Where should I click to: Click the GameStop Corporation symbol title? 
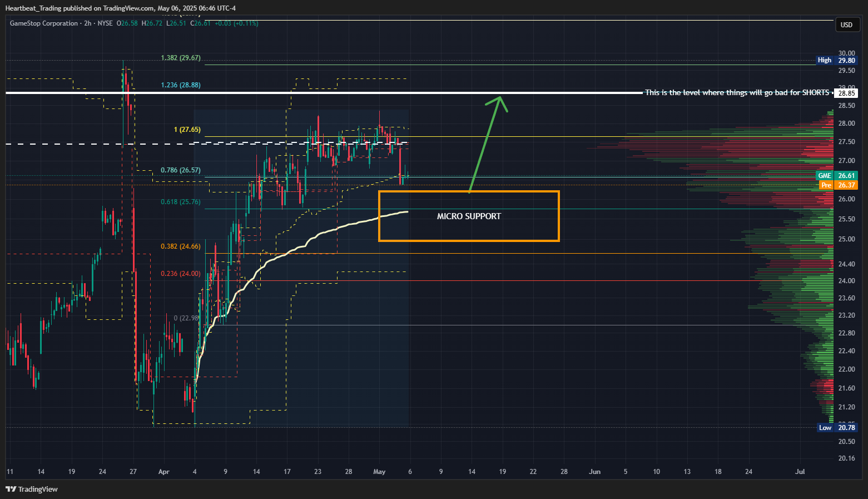pos(44,23)
